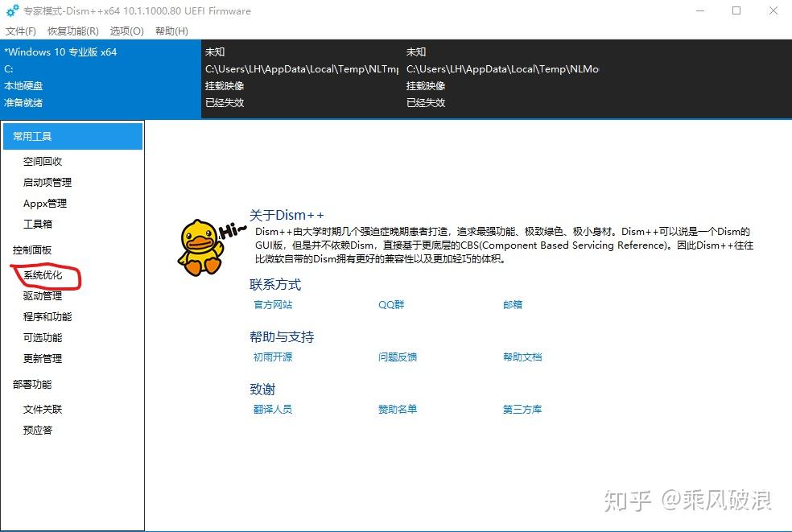Open the 预应答 answer file tool

pos(37,430)
